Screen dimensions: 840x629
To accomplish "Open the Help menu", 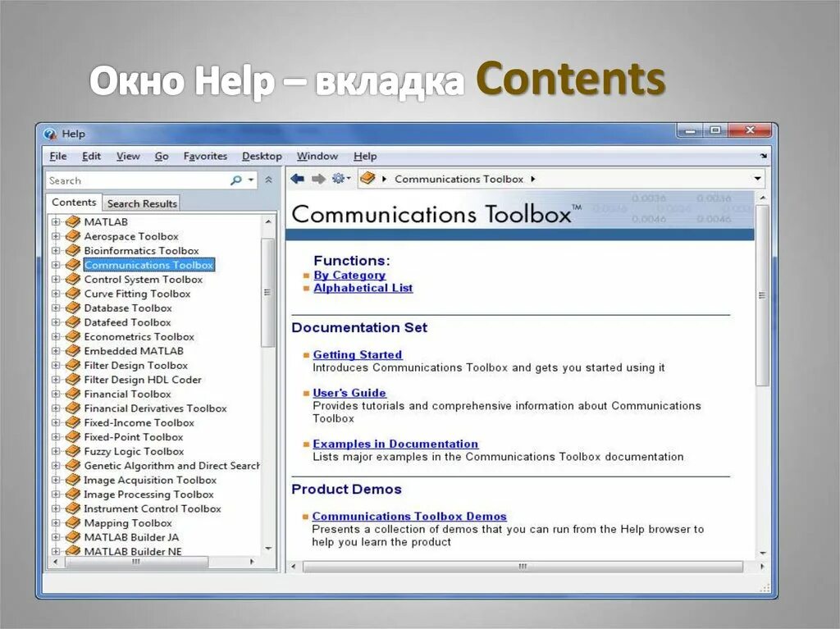I will click(x=365, y=157).
